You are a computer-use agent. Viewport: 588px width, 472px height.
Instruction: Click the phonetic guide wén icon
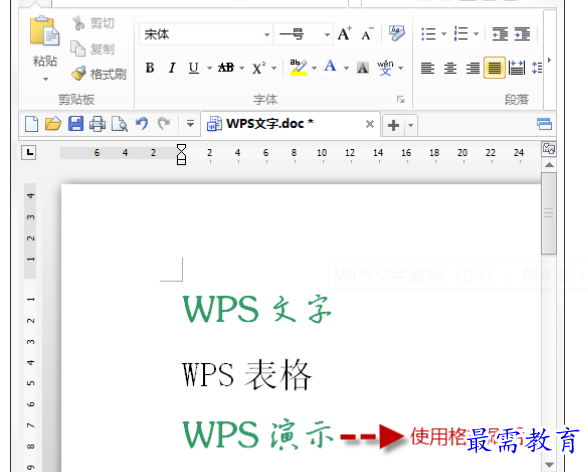point(385,68)
